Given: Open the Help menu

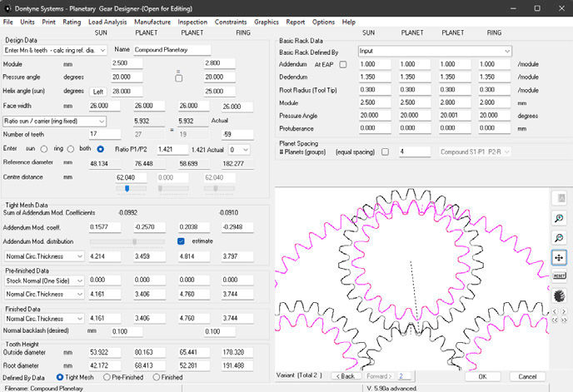Looking at the screenshot, I should [349, 22].
